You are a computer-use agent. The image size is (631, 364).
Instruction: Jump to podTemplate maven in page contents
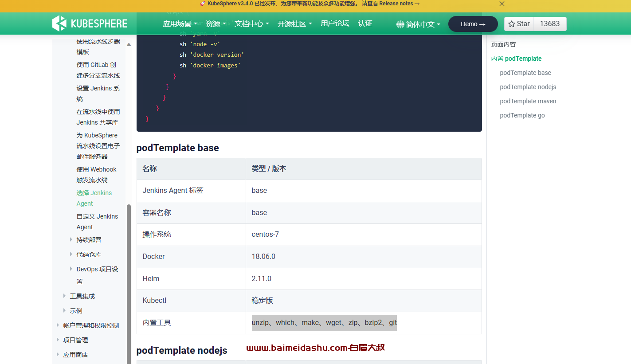pos(528,101)
